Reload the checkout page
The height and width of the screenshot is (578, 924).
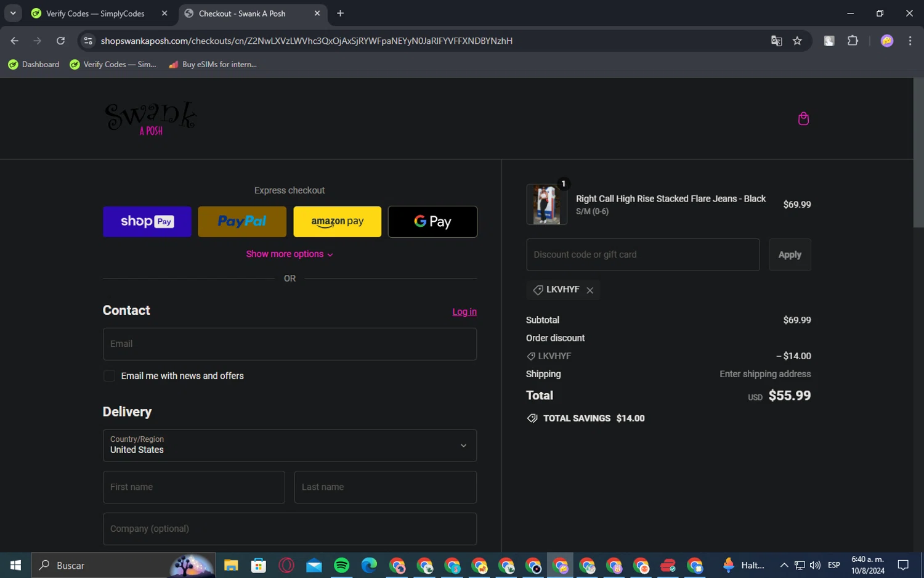tap(60, 41)
